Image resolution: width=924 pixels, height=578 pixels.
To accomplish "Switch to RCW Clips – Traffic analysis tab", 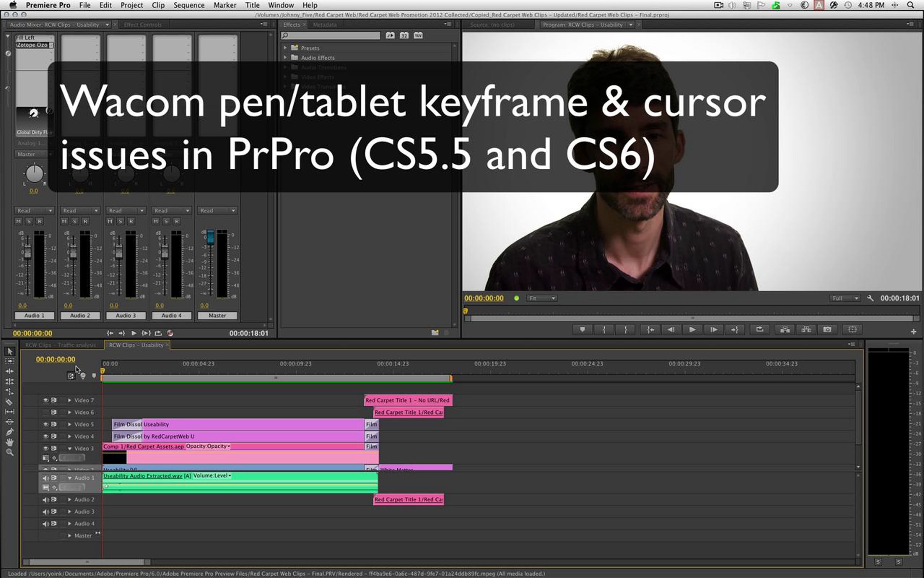I will 60,345.
